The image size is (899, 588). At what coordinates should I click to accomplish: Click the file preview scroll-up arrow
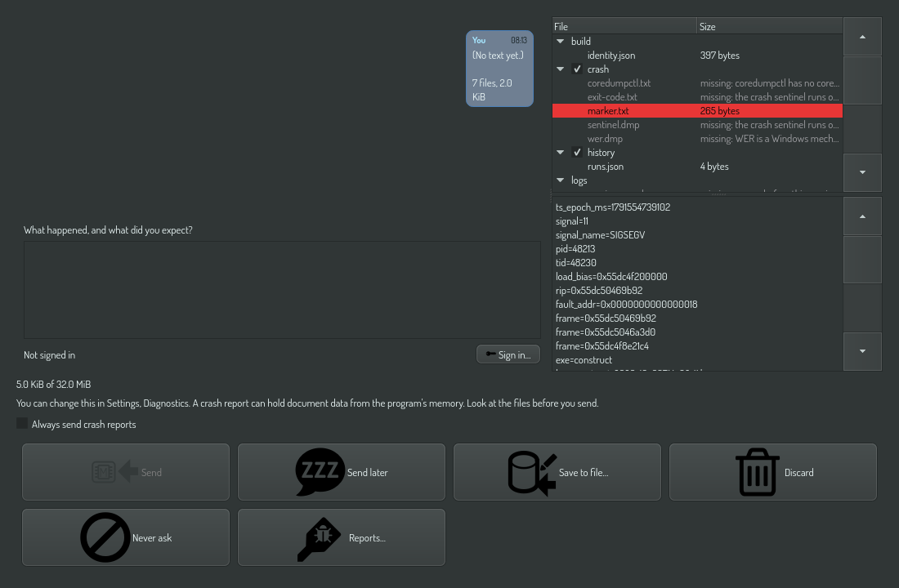[x=862, y=216]
